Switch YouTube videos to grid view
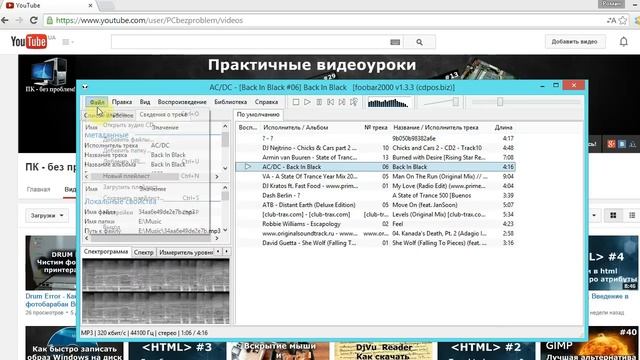Image resolution: width=640 pixels, height=360 pixels. coord(613,216)
